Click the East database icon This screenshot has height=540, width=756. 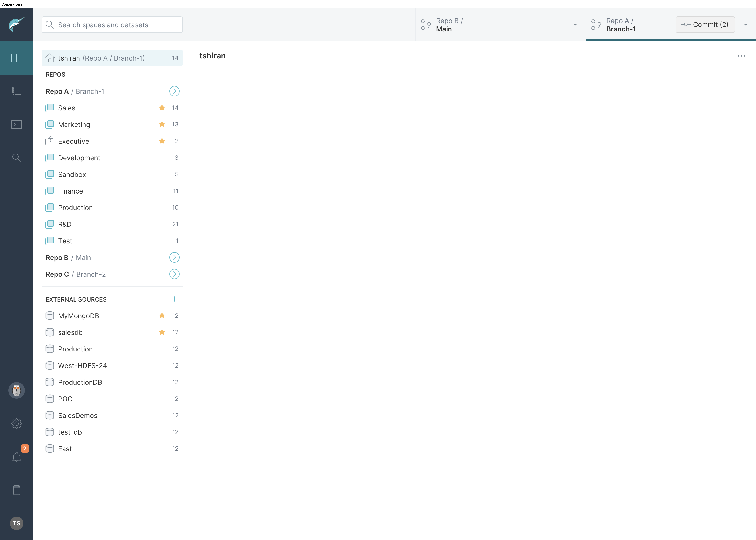coord(50,449)
